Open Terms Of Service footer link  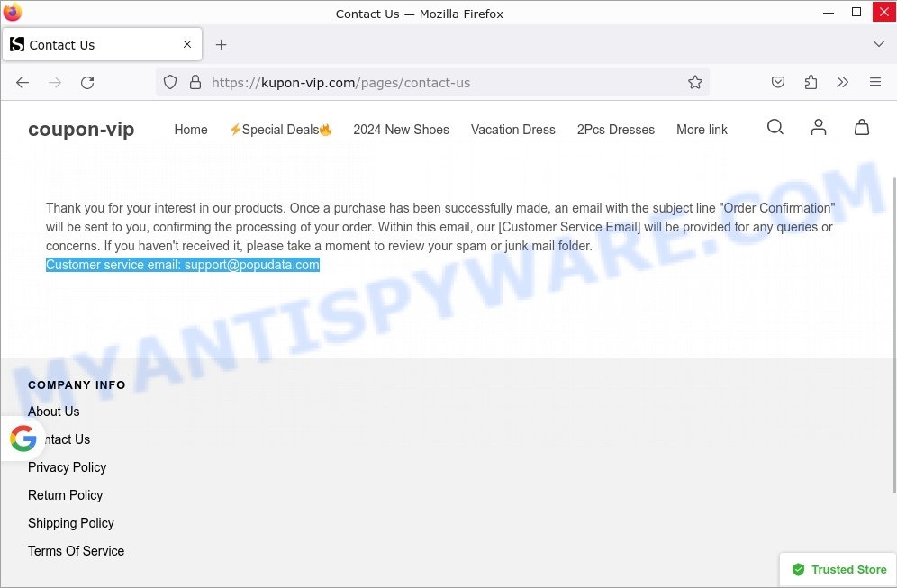pyautogui.click(x=76, y=551)
